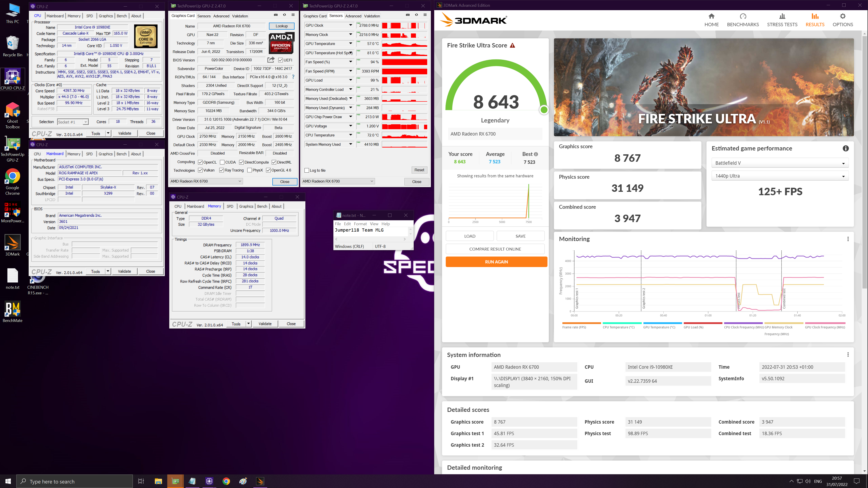Click the Type here to search box
The height and width of the screenshot is (488, 868).
[x=74, y=481]
